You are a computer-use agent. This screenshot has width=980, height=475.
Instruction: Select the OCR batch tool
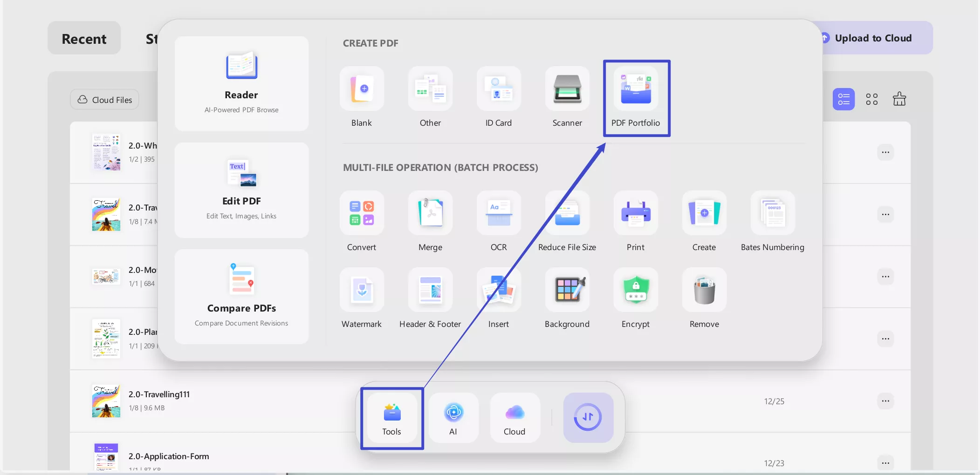click(498, 219)
